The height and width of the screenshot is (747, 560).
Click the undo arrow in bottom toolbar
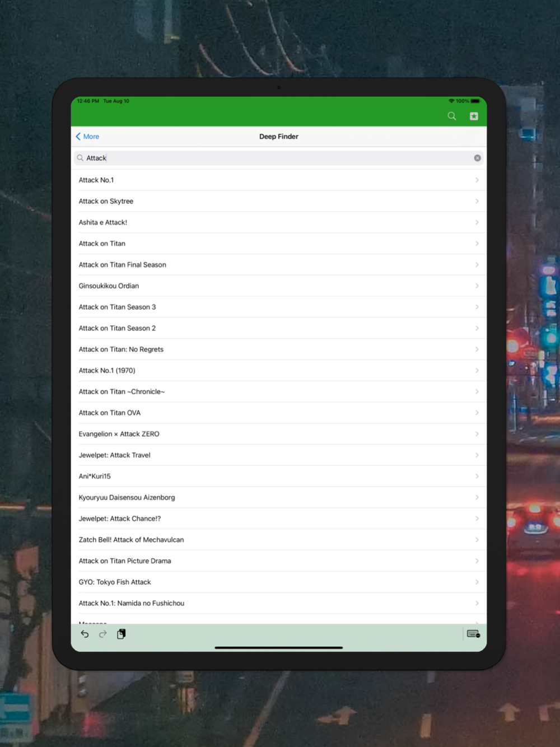[85, 634]
